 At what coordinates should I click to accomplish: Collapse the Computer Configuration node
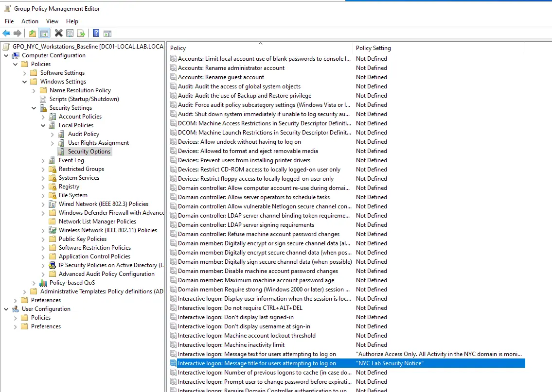[6, 55]
